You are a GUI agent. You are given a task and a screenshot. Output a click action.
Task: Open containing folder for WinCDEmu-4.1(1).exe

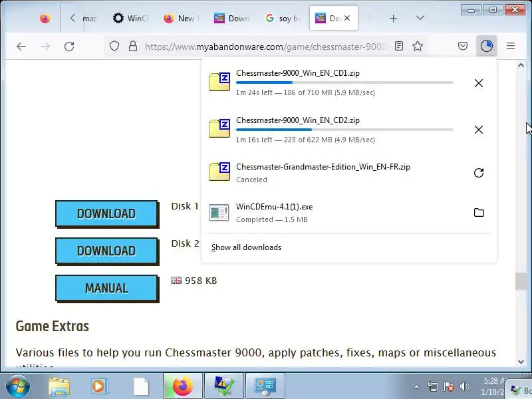pos(478,213)
